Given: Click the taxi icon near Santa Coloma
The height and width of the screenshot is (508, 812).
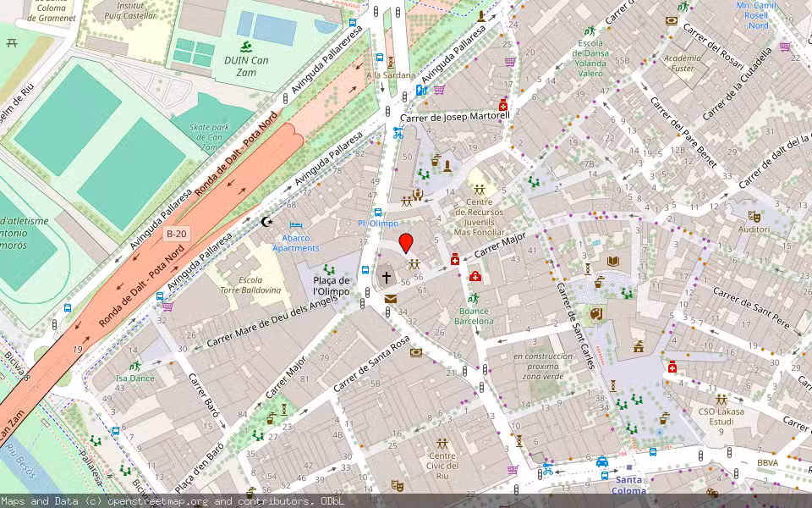Looking at the screenshot, I should click(x=601, y=461).
